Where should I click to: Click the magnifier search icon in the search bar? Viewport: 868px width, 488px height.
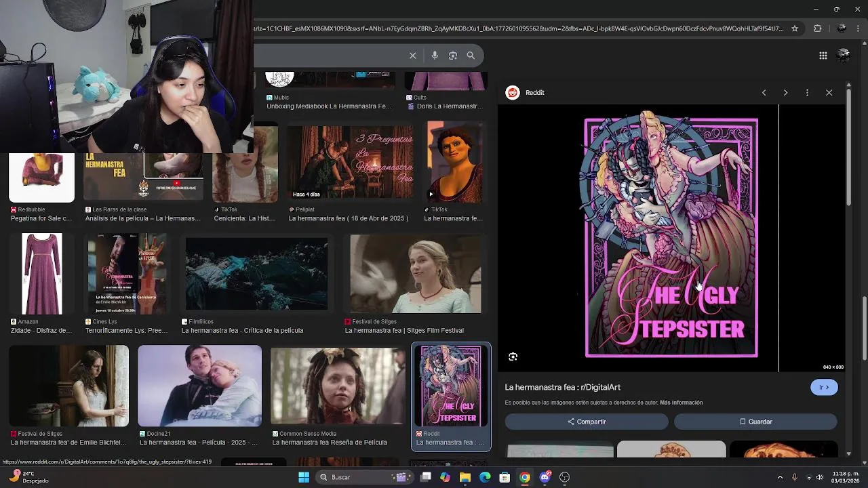tap(471, 56)
